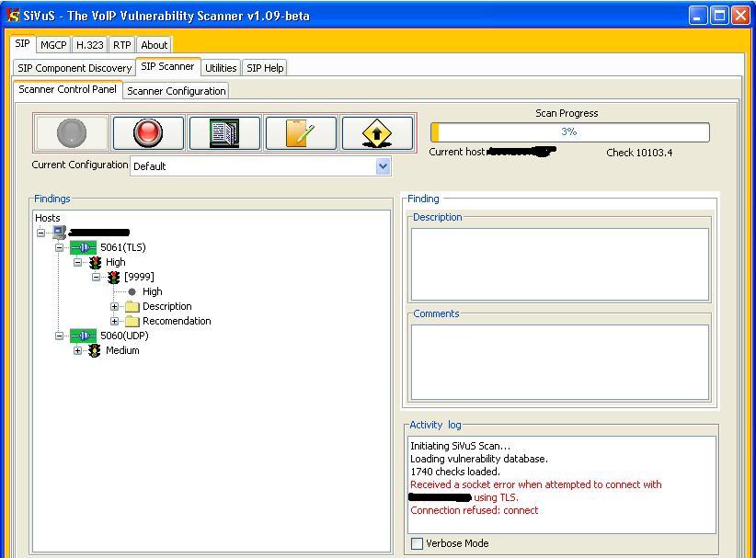The width and height of the screenshot is (756, 558).
Task: Click 'Initiating SiVuS Scan...' log line
Action: pos(460,446)
